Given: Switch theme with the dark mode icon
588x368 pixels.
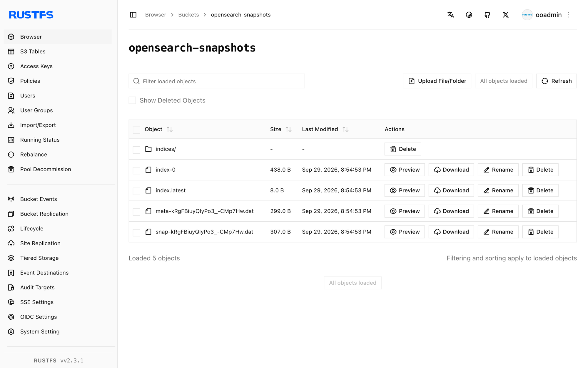Looking at the screenshot, I should [469, 15].
